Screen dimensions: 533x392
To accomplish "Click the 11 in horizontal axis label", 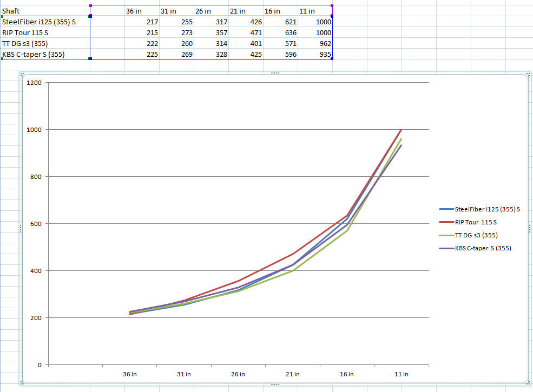I will pyautogui.click(x=402, y=374).
